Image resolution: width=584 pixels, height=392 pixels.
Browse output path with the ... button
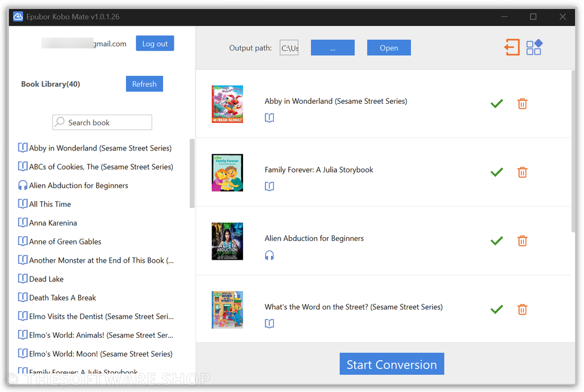(x=332, y=48)
